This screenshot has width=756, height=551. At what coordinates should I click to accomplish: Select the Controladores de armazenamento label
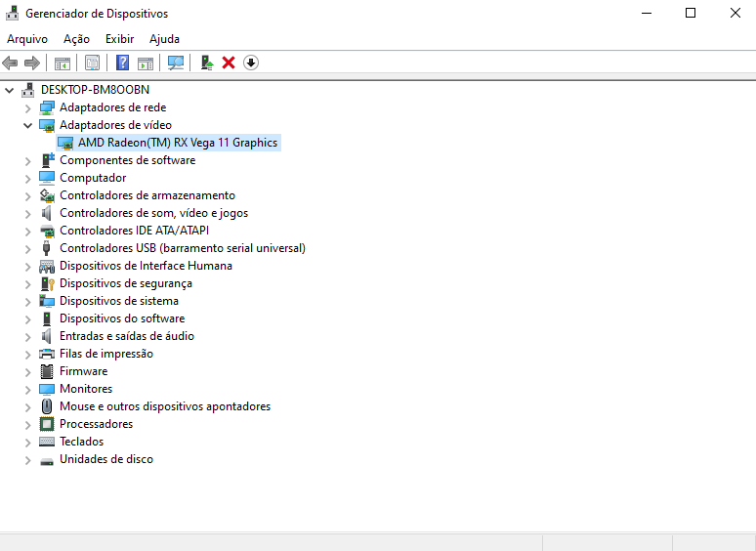147,195
